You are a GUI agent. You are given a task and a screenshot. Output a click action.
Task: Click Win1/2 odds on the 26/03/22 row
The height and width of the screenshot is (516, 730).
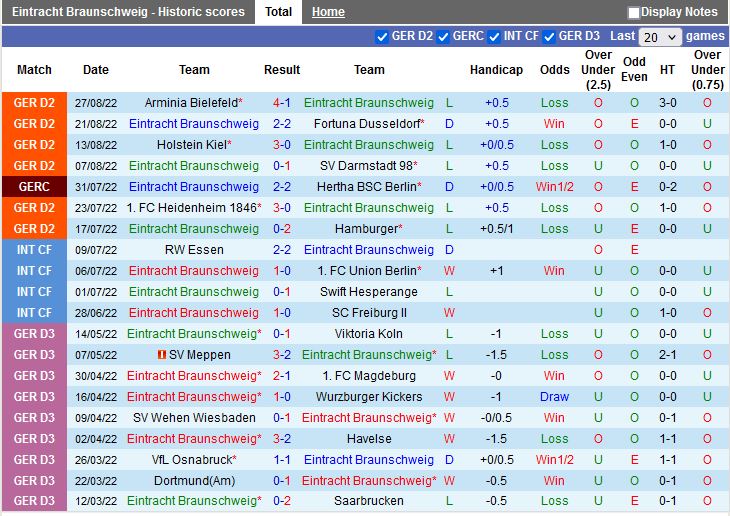pyautogui.click(x=554, y=460)
